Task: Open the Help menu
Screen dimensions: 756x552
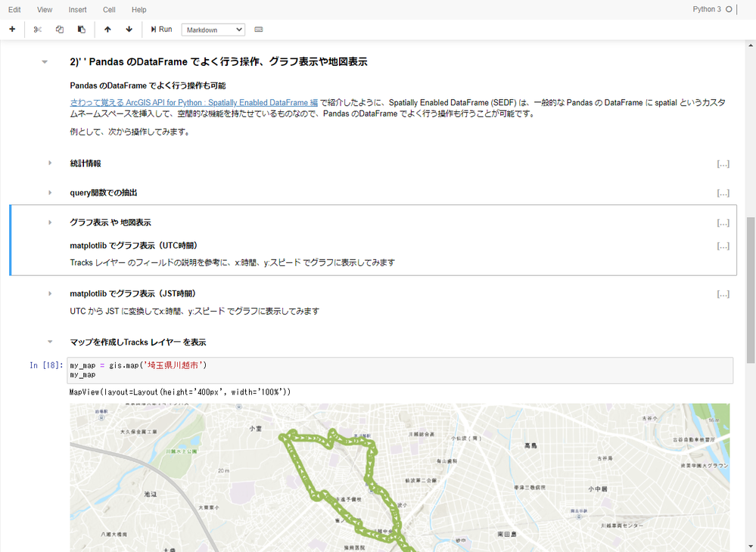Action: tap(138, 10)
